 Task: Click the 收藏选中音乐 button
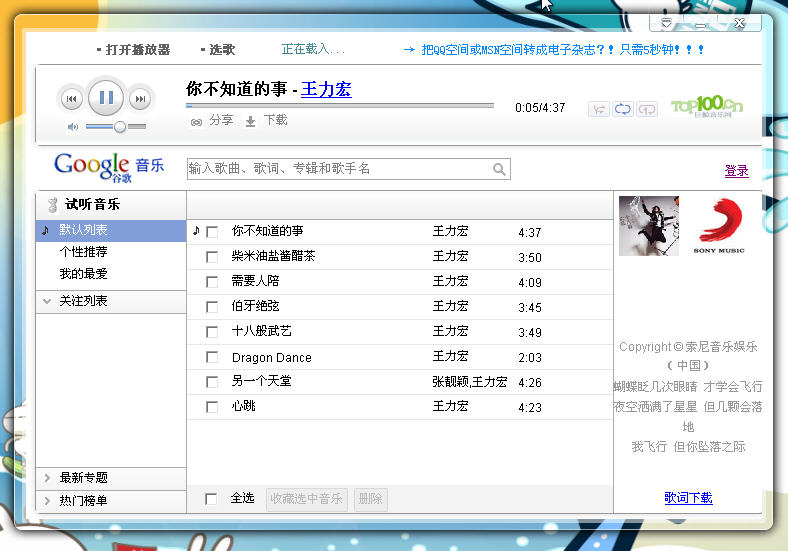pos(307,499)
